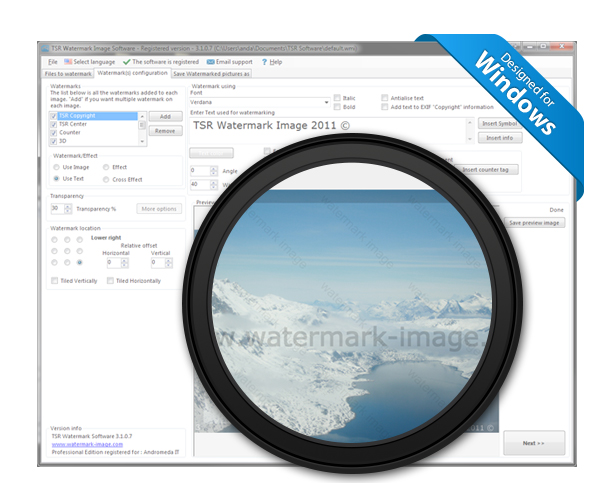Select the Use Image radio button
Screen dimensions: 599x483
click(57, 167)
